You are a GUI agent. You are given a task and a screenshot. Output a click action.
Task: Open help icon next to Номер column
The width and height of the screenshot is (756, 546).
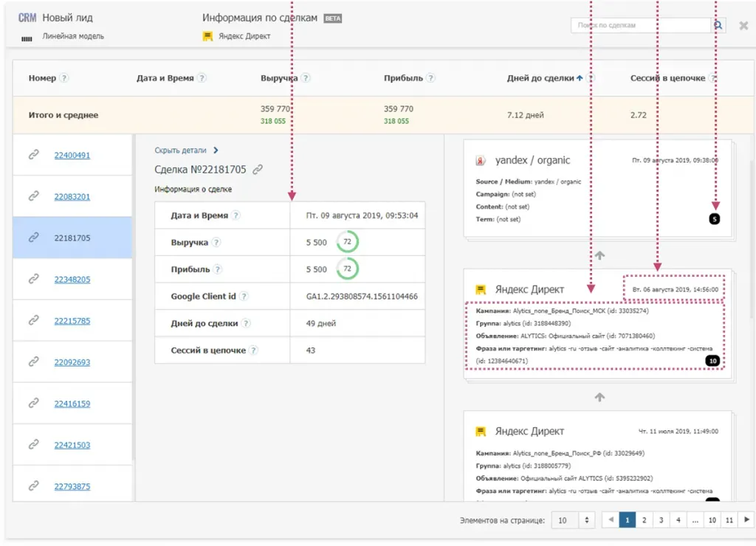63,78
